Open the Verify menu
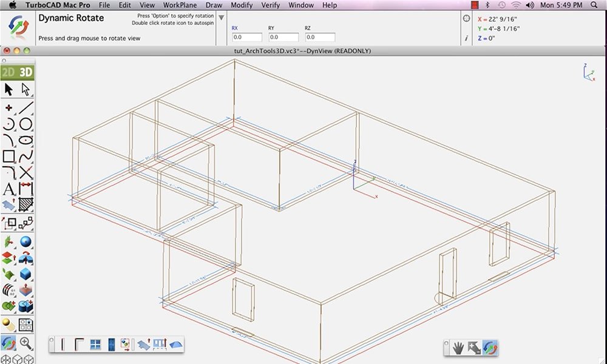The image size is (607, 364). click(270, 5)
